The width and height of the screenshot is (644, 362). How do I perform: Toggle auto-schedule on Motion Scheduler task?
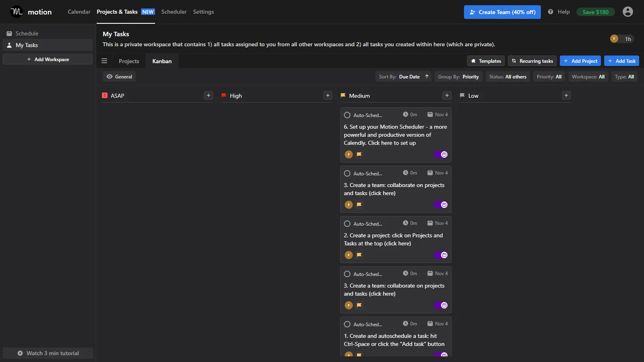click(x=441, y=154)
